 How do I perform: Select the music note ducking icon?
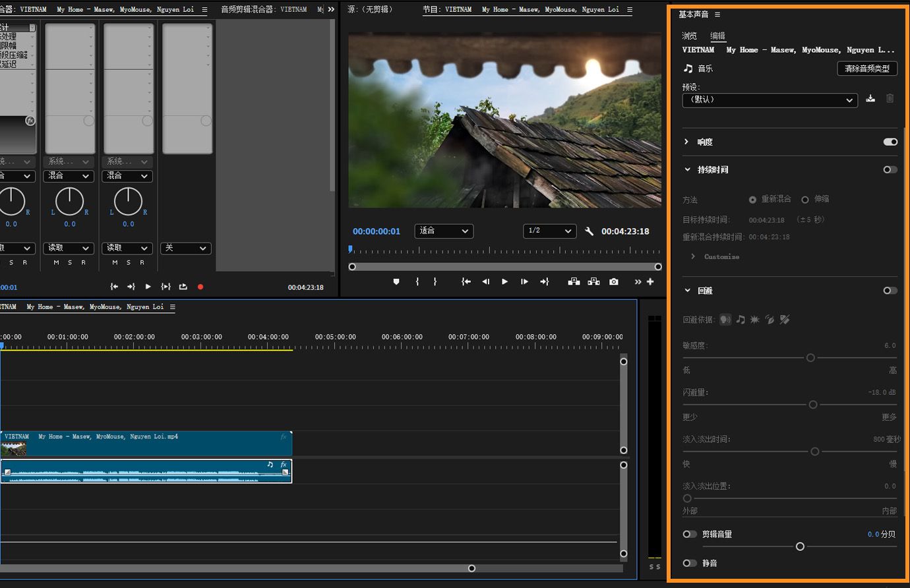click(x=740, y=319)
